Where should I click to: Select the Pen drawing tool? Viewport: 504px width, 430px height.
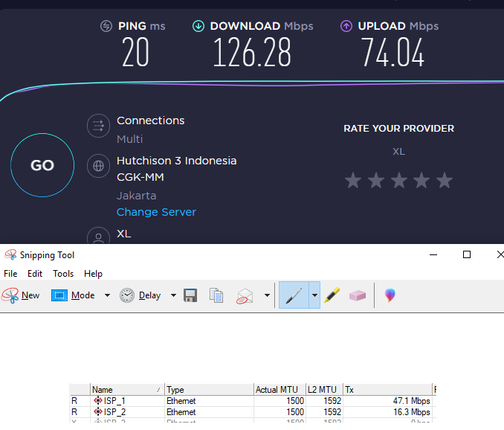(x=294, y=295)
